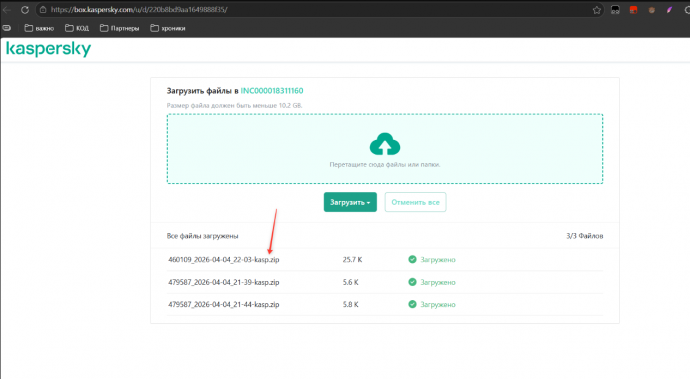This screenshot has height=379, width=690.
Task: Click the 5.8 K file size
Action: pyautogui.click(x=351, y=304)
